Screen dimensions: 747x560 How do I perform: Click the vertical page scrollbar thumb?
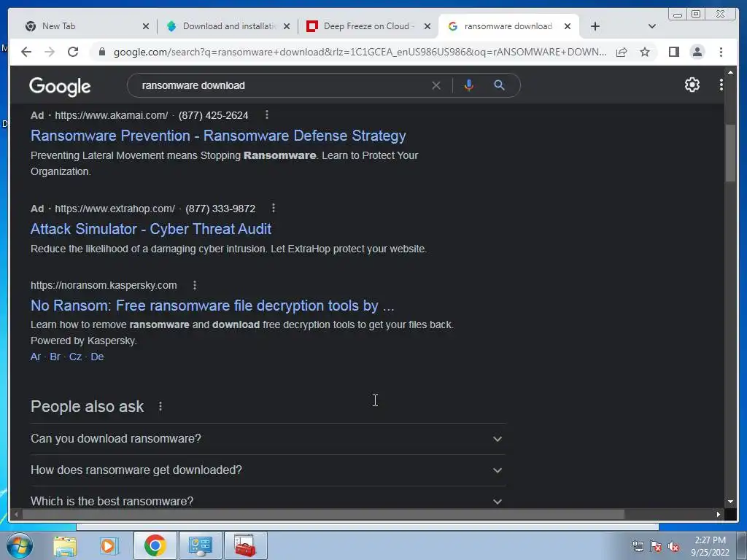(x=730, y=152)
